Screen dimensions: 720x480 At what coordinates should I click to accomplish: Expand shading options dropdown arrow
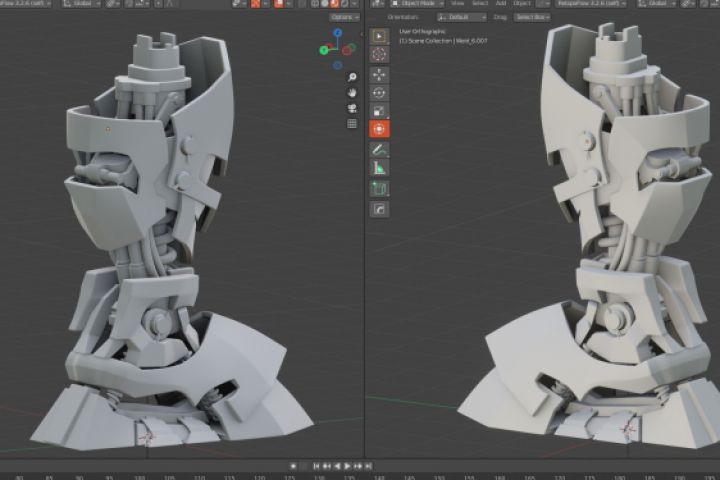tap(355, 4)
